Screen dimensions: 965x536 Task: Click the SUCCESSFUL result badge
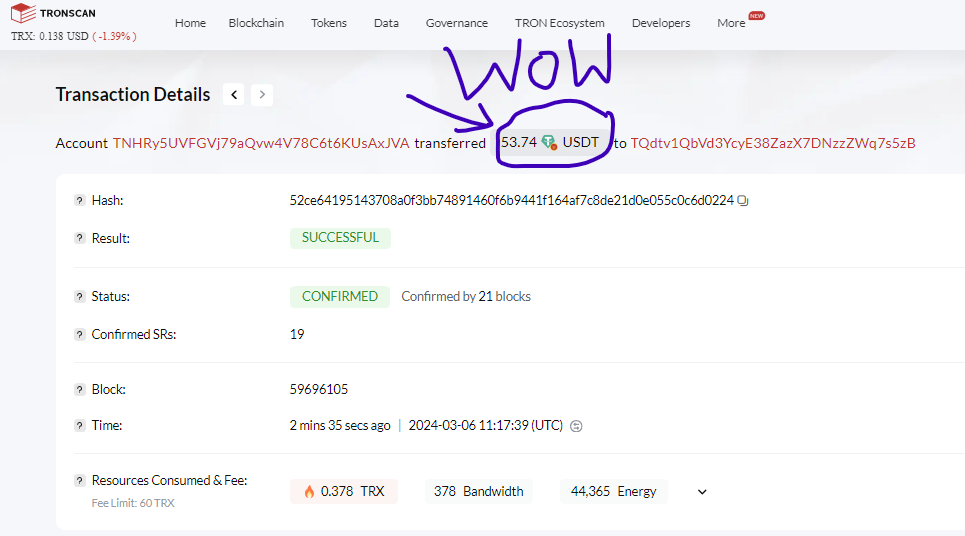340,238
